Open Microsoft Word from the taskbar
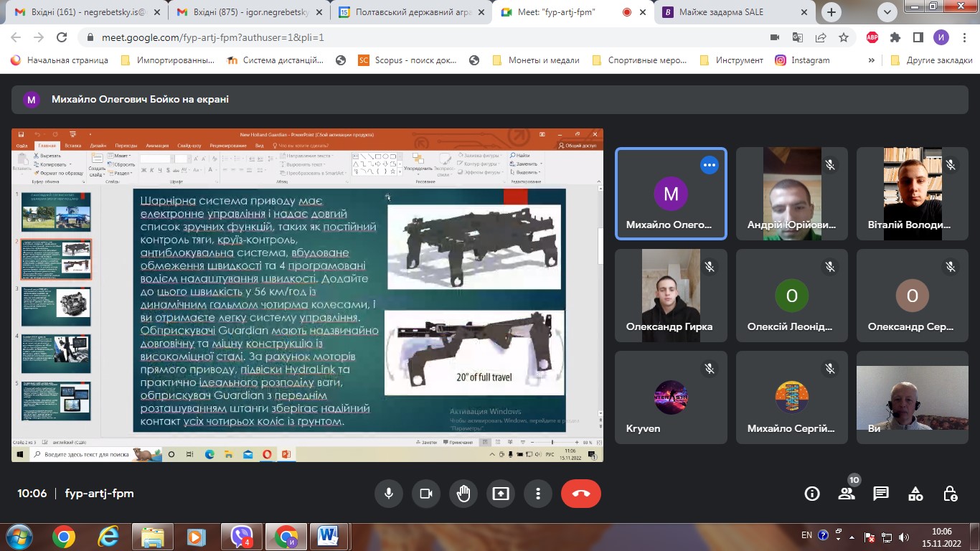Image resolution: width=980 pixels, height=551 pixels. tap(328, 536)
